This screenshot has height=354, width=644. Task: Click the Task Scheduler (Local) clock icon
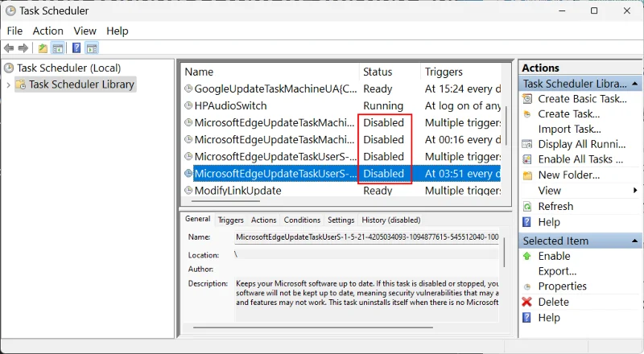point(9,68)
